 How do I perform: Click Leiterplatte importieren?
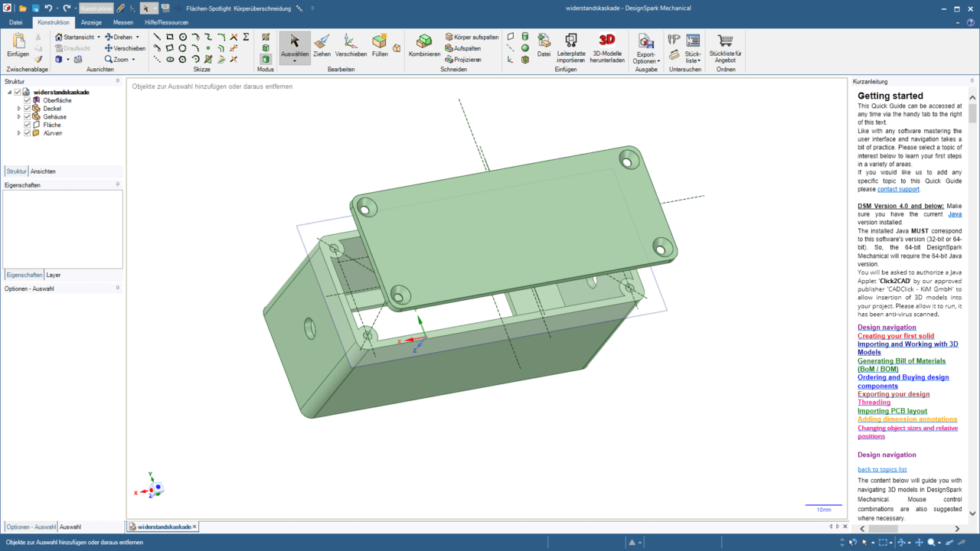(x=571, y=47)
